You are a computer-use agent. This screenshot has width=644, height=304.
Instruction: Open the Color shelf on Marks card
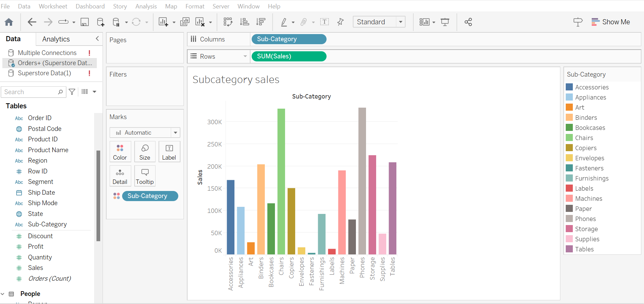[120, 151]
